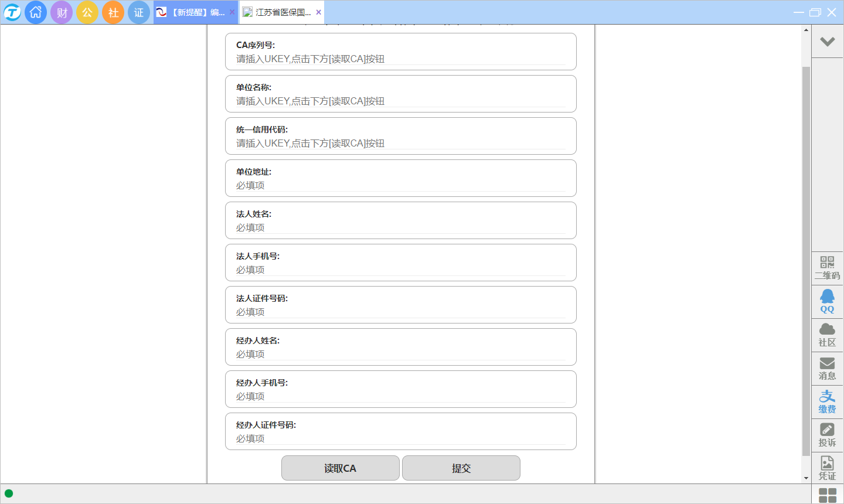The width and height of the screenshot is (844, 504).
Task: Open the purple 财 finance icon
Action: (x=62, y=12)
